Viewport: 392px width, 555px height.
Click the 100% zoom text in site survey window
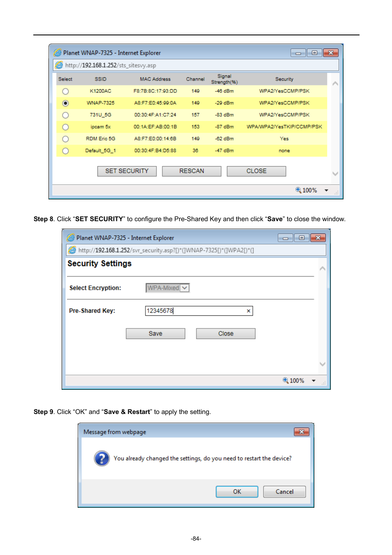coord(310,190)
